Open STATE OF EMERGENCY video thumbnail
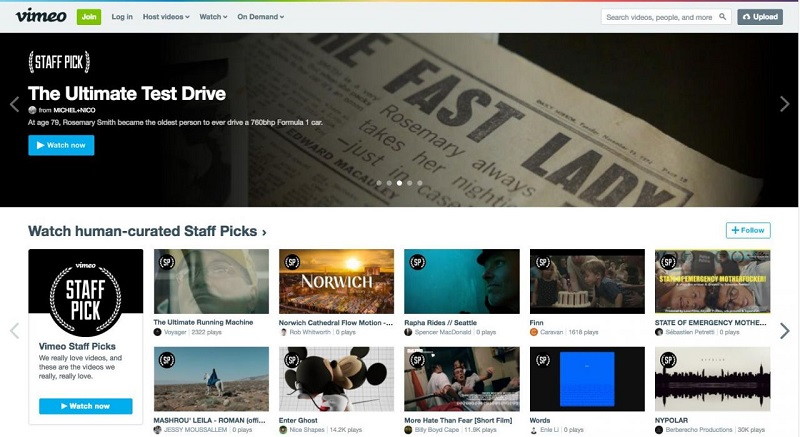The image size is (800, 437). 712,281
